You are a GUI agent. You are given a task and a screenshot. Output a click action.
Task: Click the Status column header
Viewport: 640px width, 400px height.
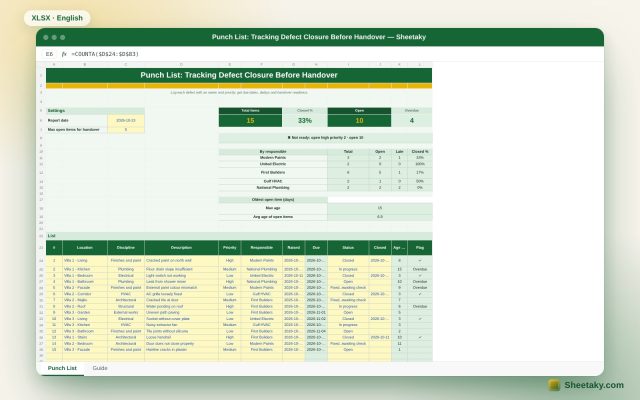click(348, 247)
